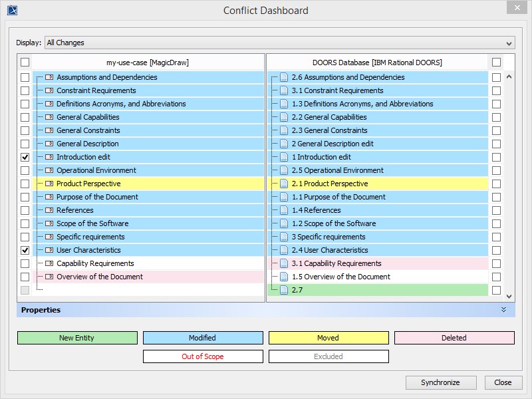Uncheck the Introduction edit checkbox on left

coord(25,157)
